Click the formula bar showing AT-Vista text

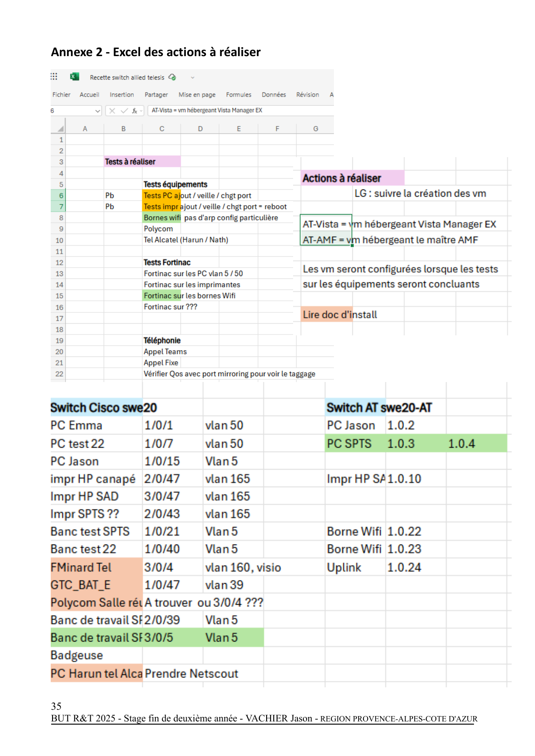click(241, 110)
